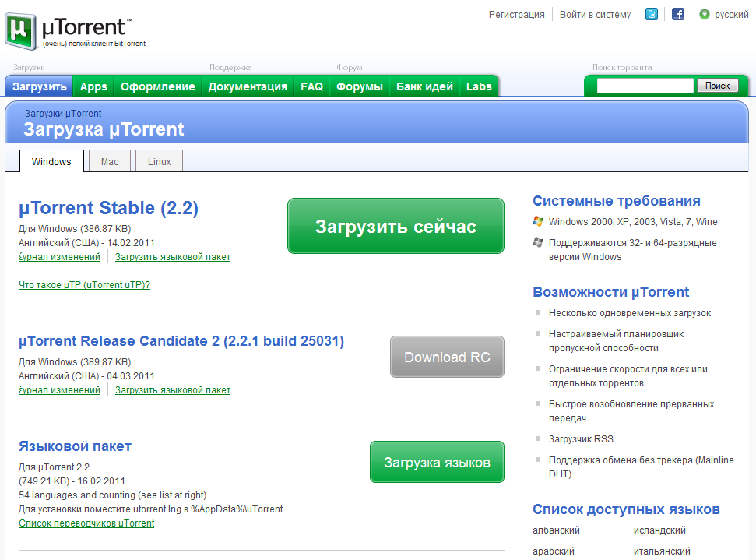
Task: Open the Stable version Журнал изменений link
Action: click(59, 257)
